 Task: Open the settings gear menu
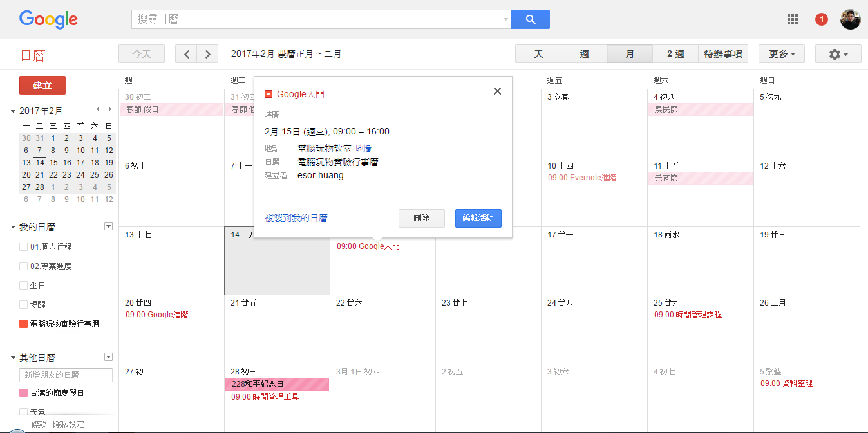tap(838, 54)
